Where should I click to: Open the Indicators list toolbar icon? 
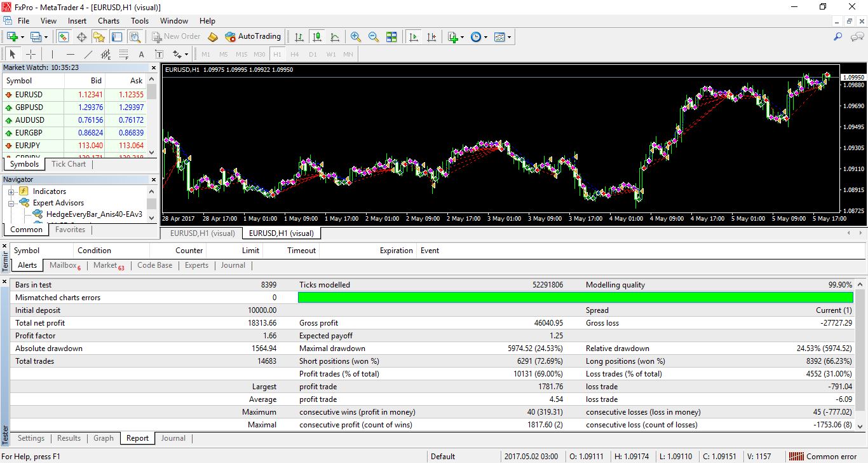453,37
